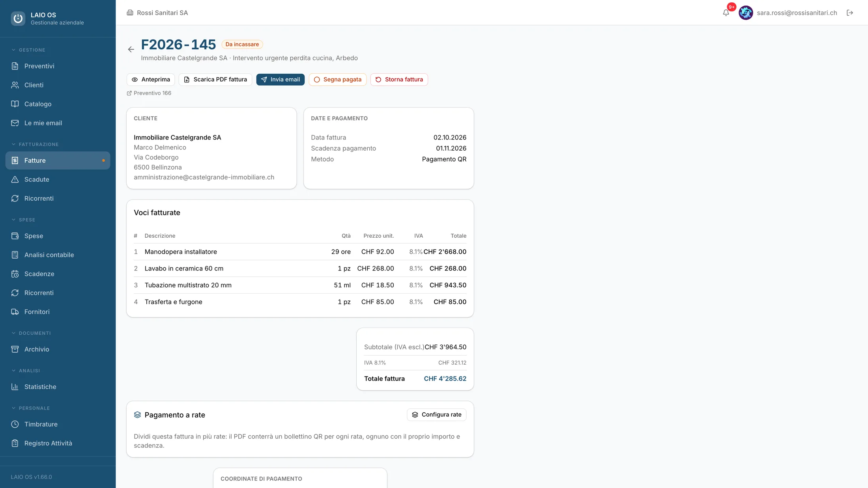Viewport: 868px width, 488px height.
Task: Collapse the ANALISI sidebar section
Action: [26, 371]
